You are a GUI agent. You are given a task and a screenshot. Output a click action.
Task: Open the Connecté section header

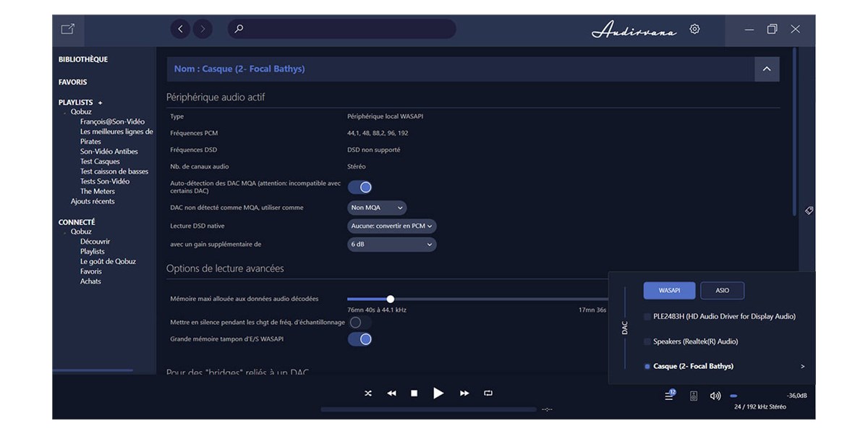(77, 222)
